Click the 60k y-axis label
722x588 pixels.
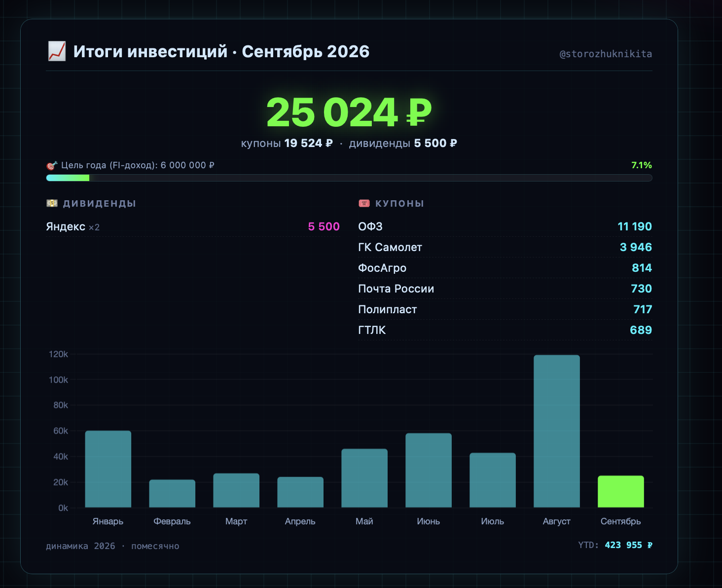coord(61,431)
